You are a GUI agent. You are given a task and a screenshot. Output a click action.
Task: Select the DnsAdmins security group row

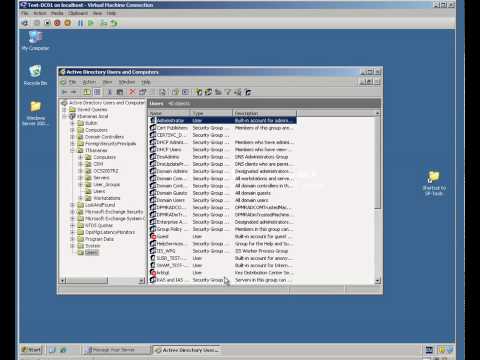222,157
